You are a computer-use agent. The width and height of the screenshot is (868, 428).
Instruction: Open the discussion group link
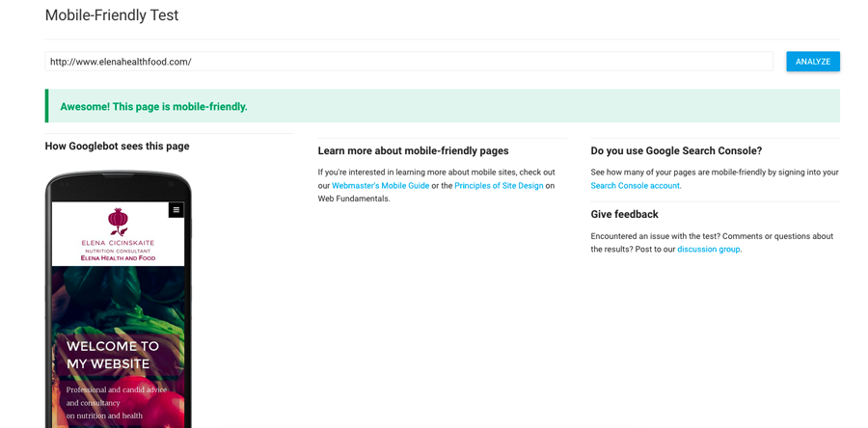pyautogui.click(x=709, y=250)
